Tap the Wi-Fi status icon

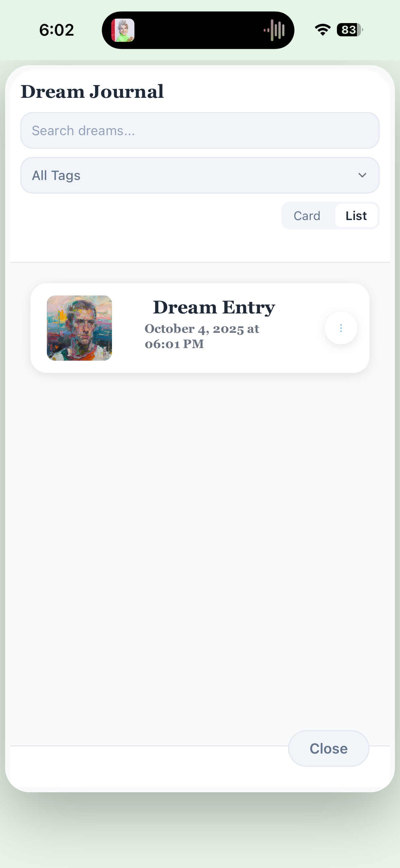(323, 30)
